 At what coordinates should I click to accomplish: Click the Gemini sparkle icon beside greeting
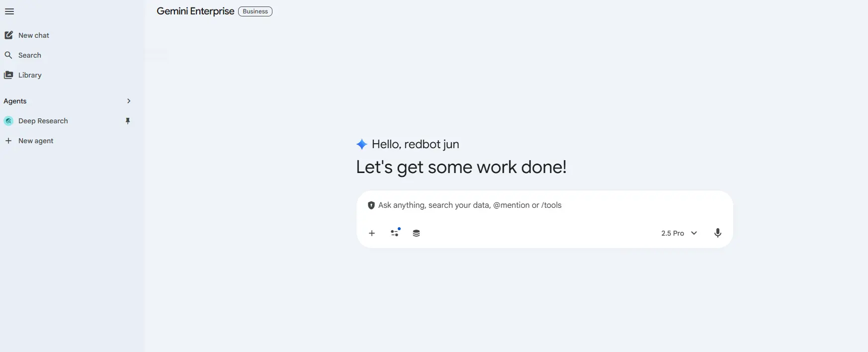click(x=362, y=144)
